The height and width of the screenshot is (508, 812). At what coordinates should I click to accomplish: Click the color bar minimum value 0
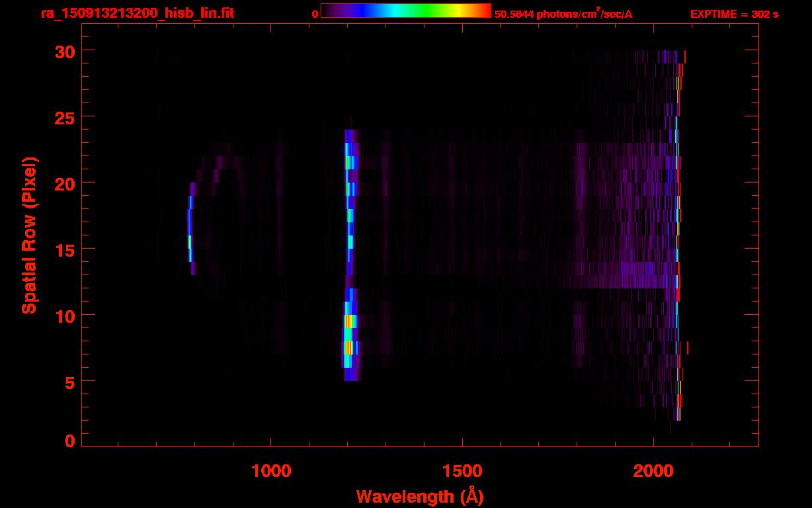tap(315, 14)
